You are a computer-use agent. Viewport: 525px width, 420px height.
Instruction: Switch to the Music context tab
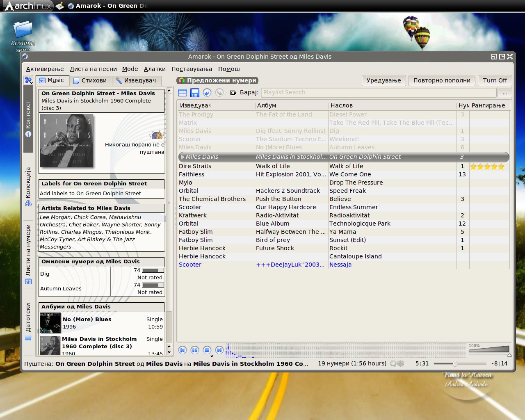pos(52,80)
